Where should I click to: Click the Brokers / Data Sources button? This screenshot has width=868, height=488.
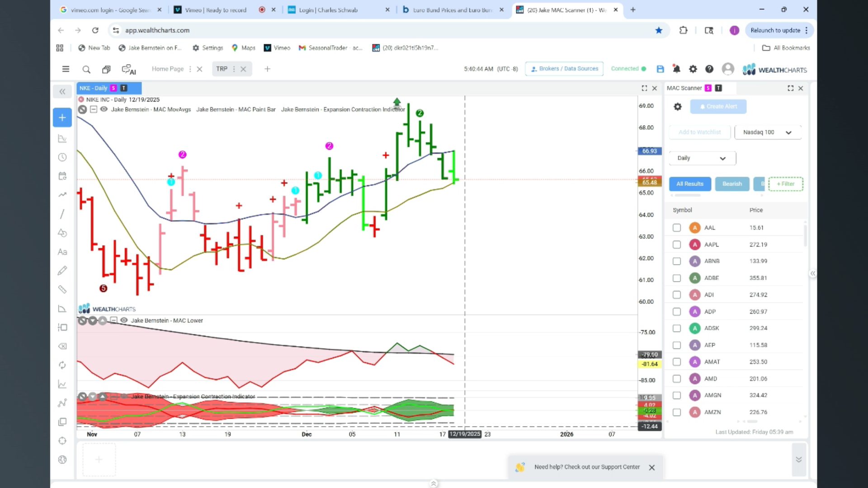click(564, 69)
